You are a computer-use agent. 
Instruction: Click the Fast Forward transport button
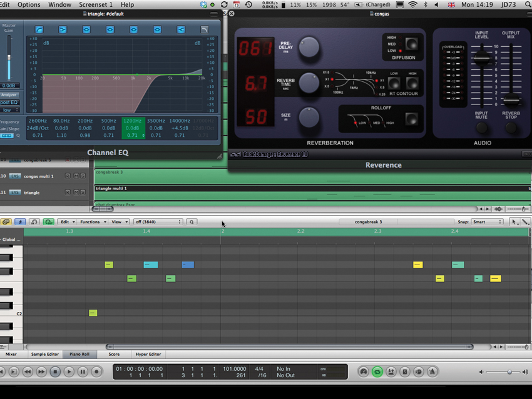(41, 372)
